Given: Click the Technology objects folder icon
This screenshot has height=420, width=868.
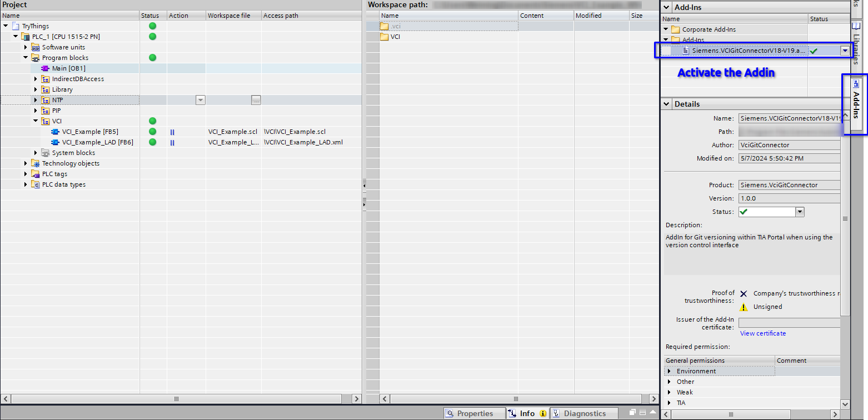Looking at the screenshot, I should (36, 163).
